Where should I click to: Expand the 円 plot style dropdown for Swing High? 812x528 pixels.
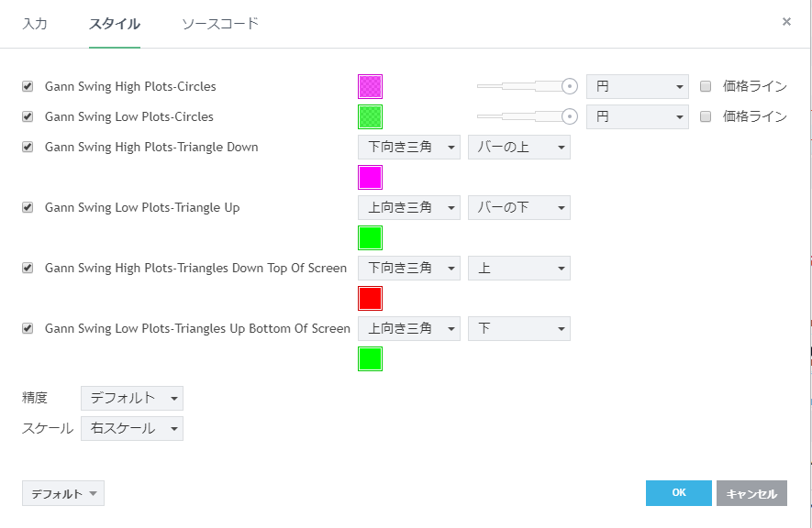tap(637, 87)
